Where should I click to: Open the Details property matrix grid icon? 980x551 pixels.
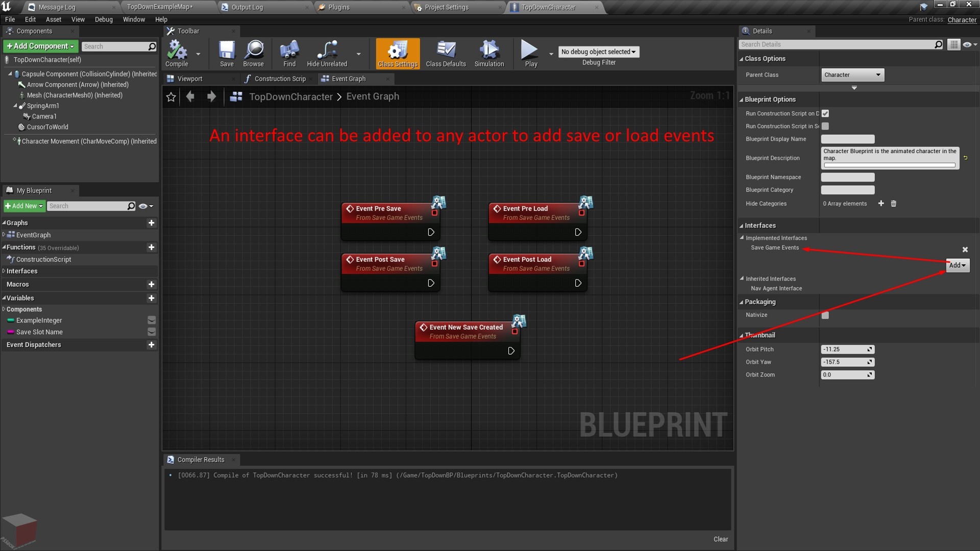tap(953, 44)
